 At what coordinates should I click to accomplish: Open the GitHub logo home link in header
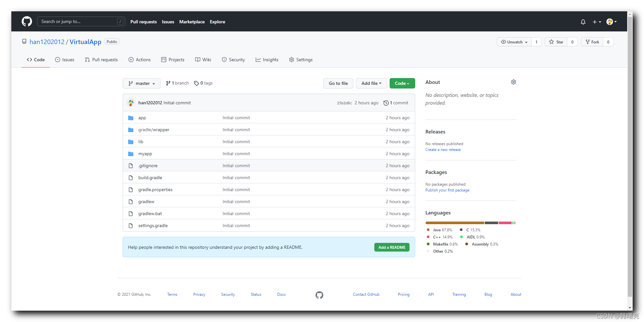point(27,22)
